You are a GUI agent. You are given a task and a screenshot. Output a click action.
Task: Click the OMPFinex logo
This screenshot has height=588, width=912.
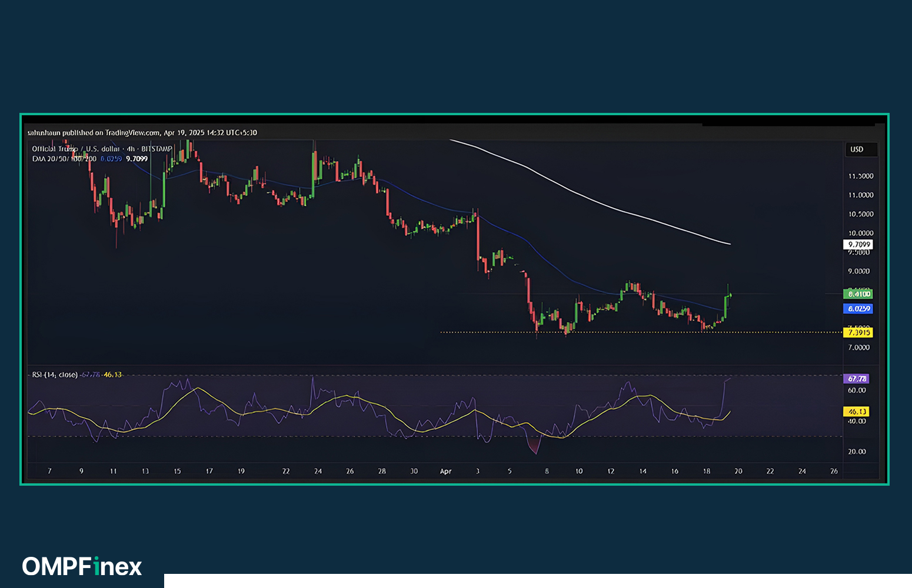(x=82, y=567)
